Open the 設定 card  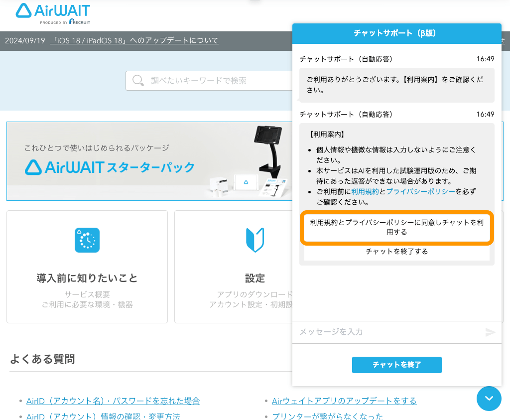click(234, 267)
